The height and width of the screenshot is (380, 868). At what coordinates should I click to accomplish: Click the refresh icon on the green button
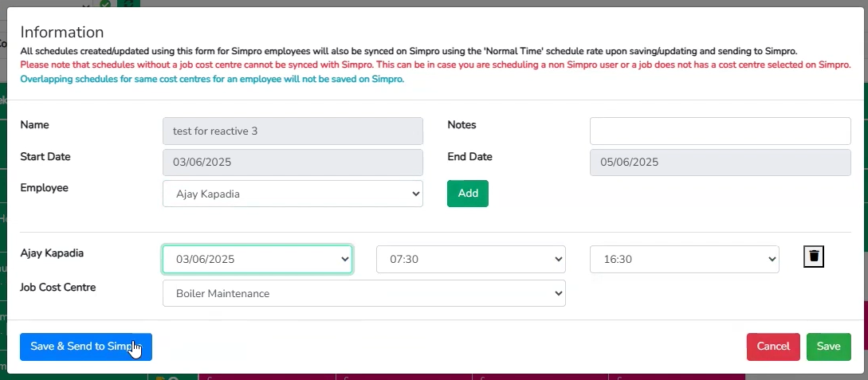[x=128, y=3]
